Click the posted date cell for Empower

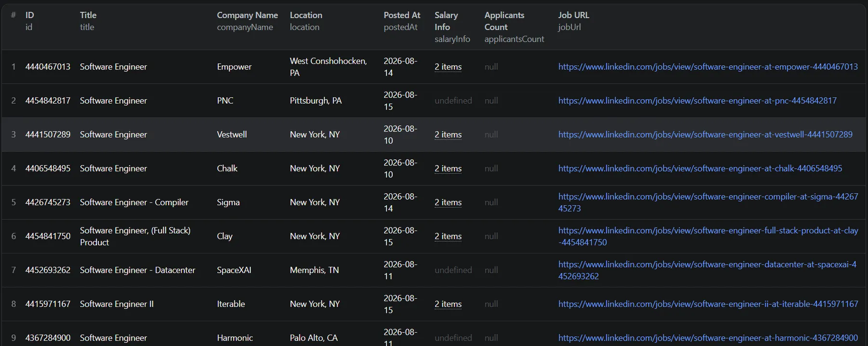[400, 67]
